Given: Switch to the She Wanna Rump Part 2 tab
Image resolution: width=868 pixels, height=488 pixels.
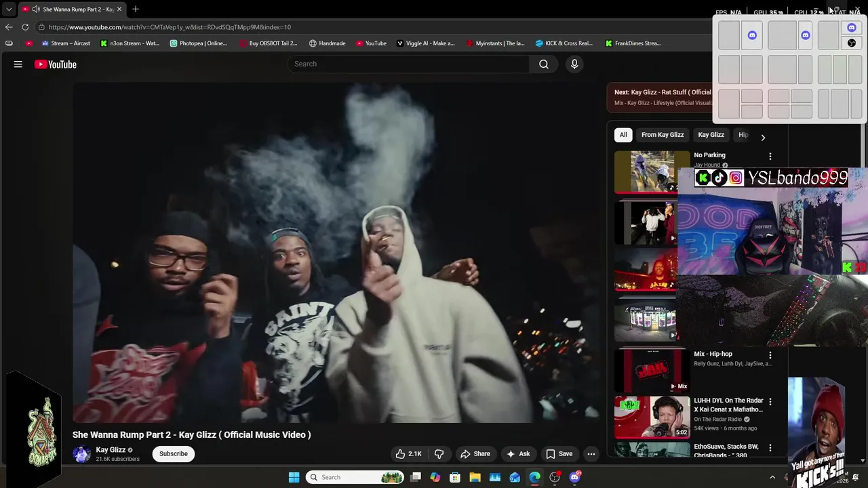Looking at the screenshot, I should [x=73, y=9].
